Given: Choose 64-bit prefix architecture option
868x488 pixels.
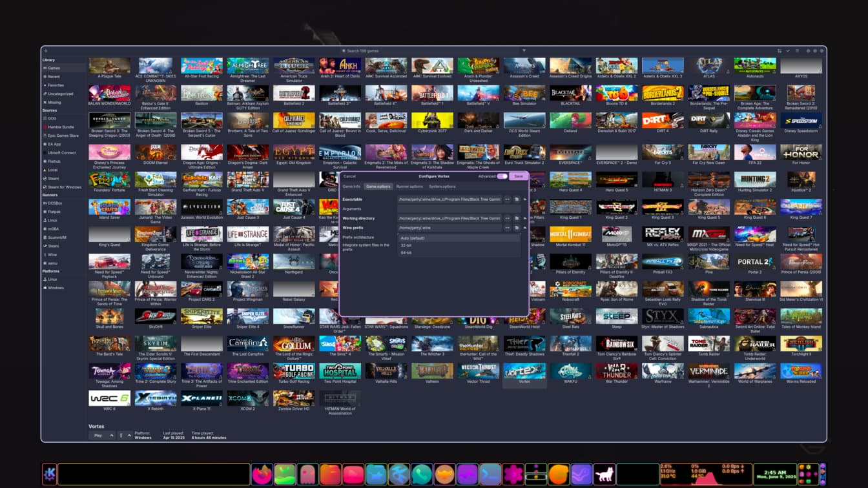Looking at the screenshot, I should [x=459, y=252].
